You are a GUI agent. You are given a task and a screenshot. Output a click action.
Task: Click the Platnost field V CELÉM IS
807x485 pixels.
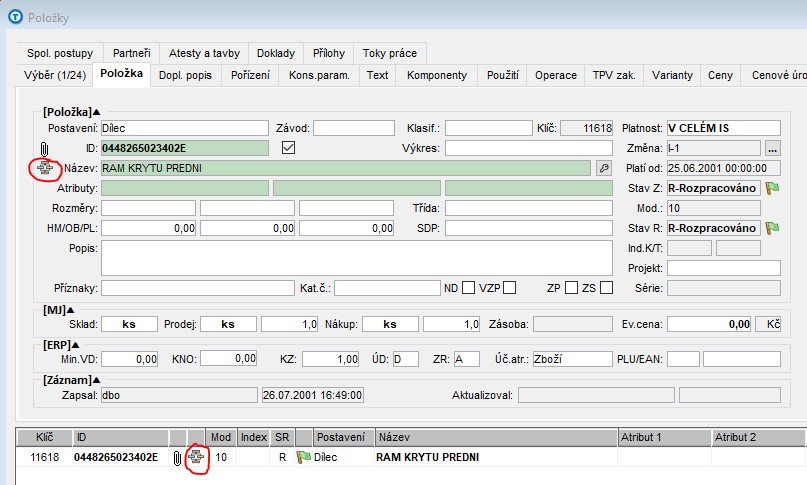tap(724, 128)
